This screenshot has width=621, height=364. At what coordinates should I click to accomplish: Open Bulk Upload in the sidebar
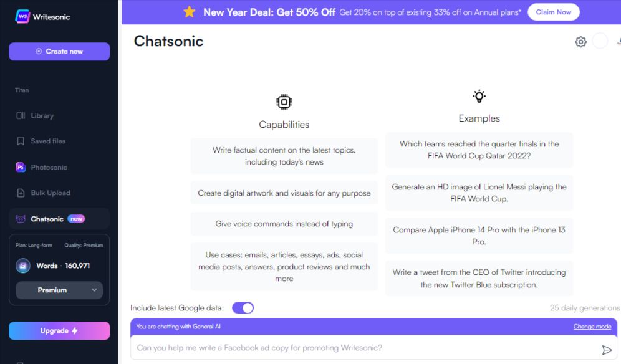(50, 193)
